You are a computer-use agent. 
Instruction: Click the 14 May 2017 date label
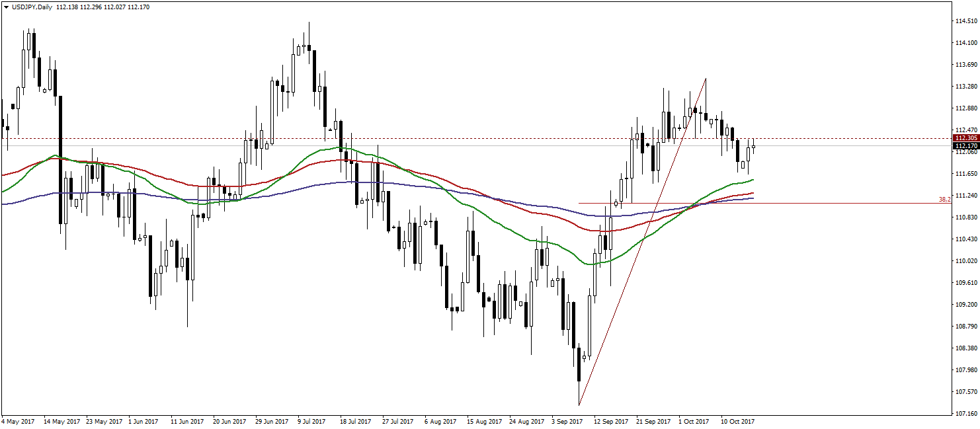point(61,421)
